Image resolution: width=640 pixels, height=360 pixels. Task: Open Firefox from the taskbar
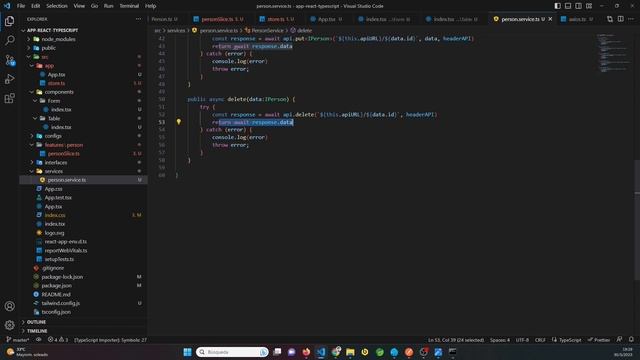coord(306,352)
